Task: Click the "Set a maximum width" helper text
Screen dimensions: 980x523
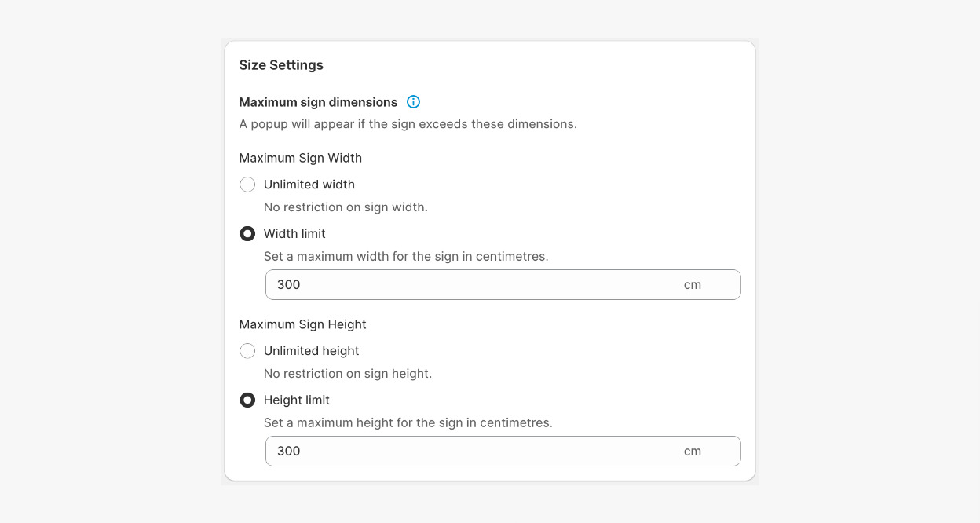Action: point(406,256)
